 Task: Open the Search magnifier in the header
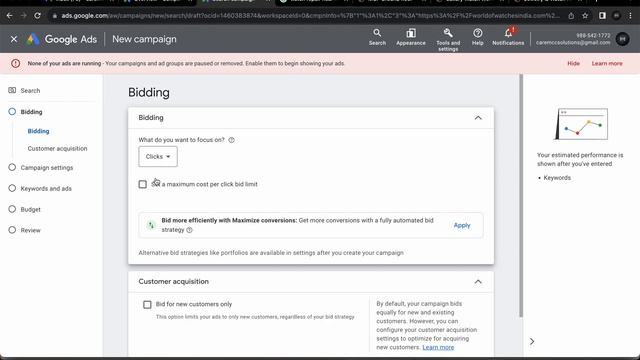(377, 37)
